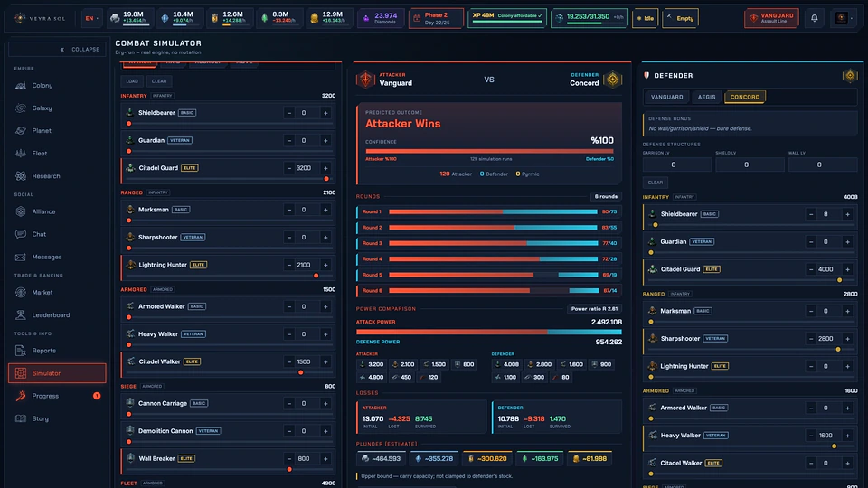Click the attacker LOAD button
This screenshot has height=488, width=868.
click(132, 81)
